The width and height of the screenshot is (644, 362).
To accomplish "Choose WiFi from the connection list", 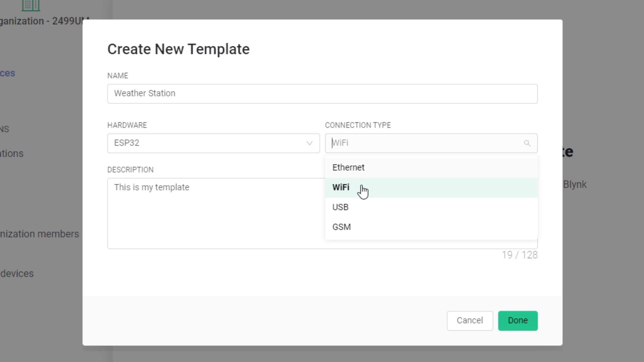I will pyautogui.click(x=341, y=187).
